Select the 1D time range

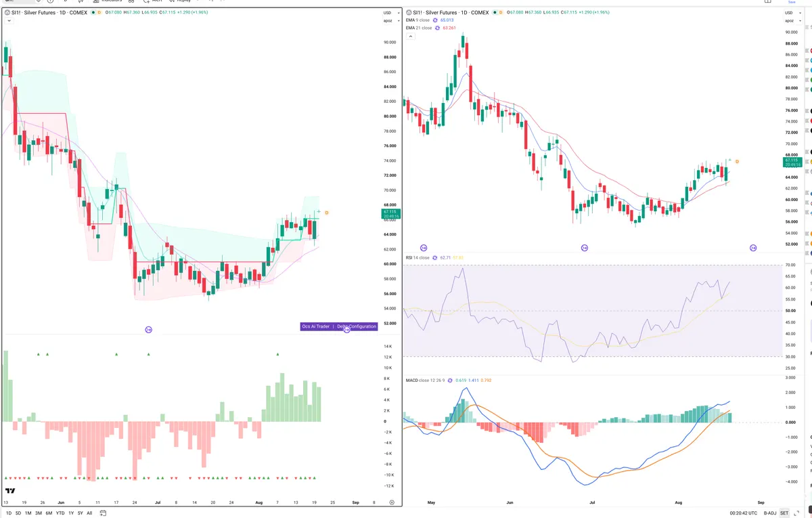(x=8, y=513)
